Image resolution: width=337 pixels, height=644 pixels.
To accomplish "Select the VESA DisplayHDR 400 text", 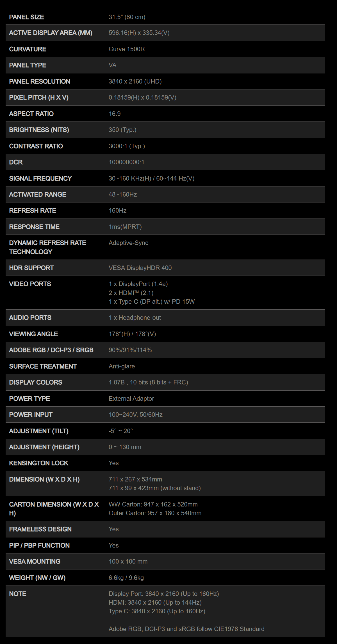I will 140,268.
